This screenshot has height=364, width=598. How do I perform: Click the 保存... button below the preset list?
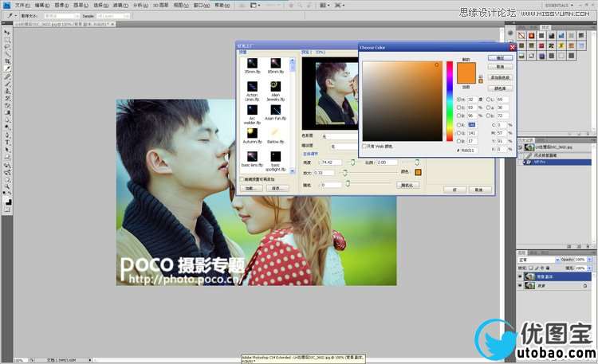tap(277, 188)
